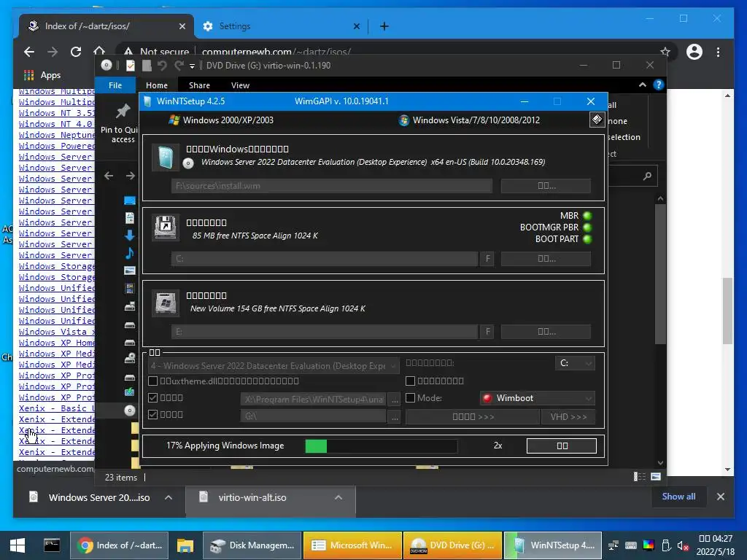The image size is (747, 560).
Task: Open Windows Start button
Action: pyautogui.click(x=18, y=545)
